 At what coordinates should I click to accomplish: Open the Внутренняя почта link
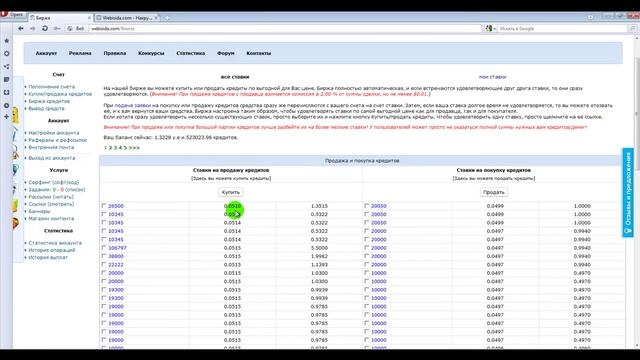(51, 147)
